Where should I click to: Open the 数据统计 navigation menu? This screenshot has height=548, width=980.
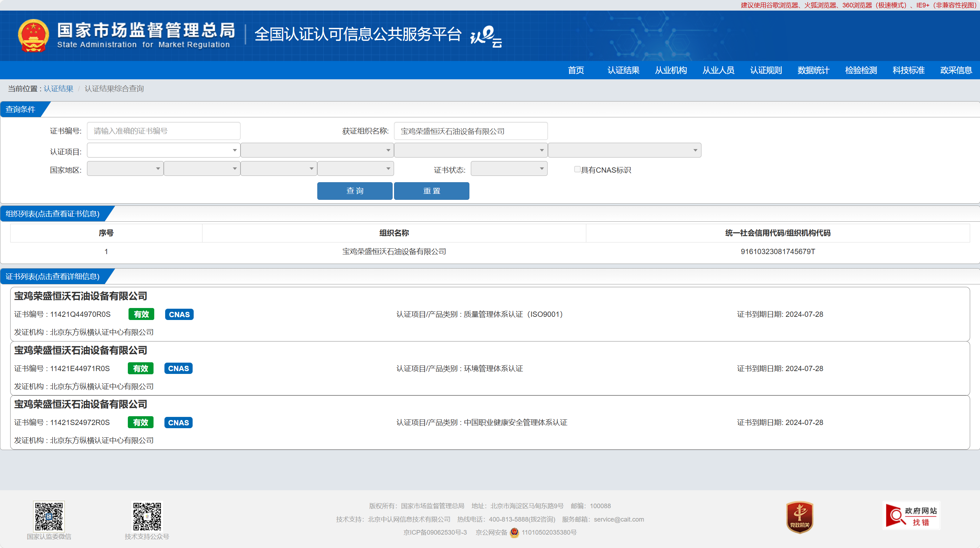pos(814,70)
